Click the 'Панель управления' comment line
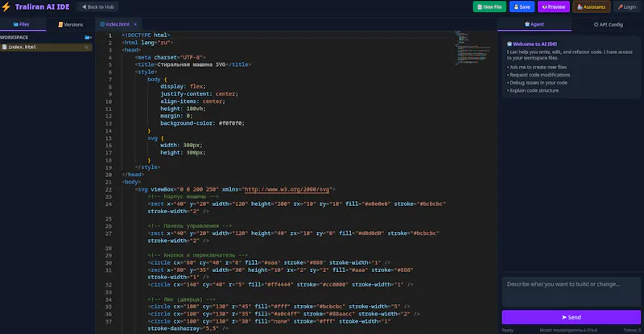The height and width of the screenshot is (334, 644). coord(190,226)
